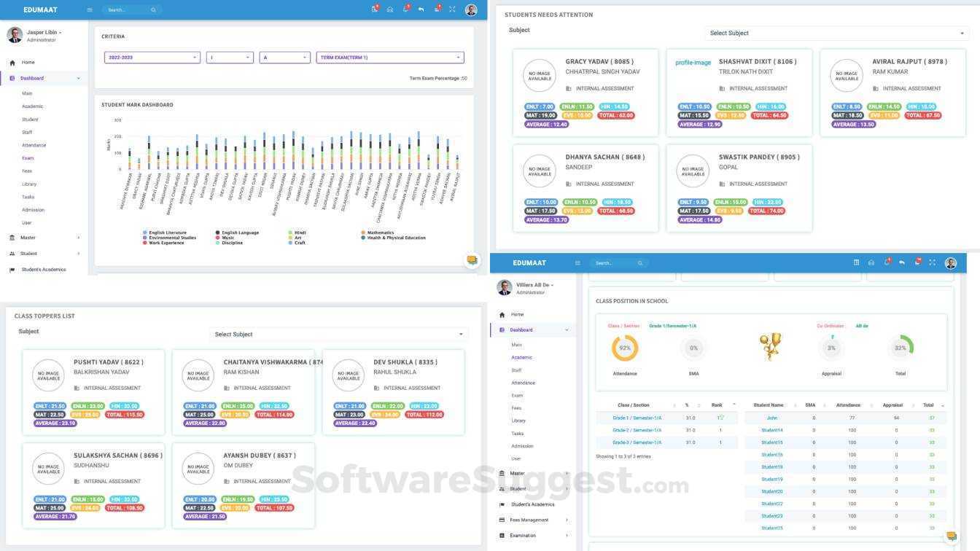Toggle the Hindi series in chart legend
Screen dimensions: 980x551
(x=297, y=232)
